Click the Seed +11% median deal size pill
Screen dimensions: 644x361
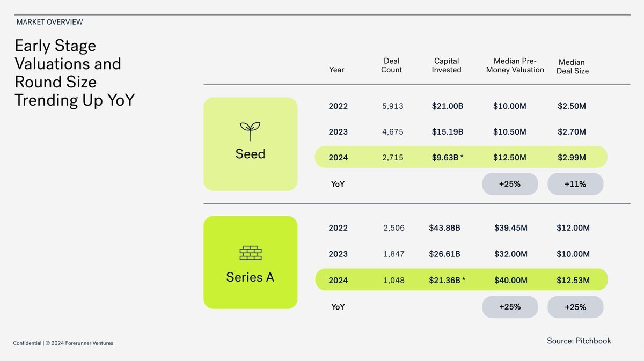pos(575,184)
